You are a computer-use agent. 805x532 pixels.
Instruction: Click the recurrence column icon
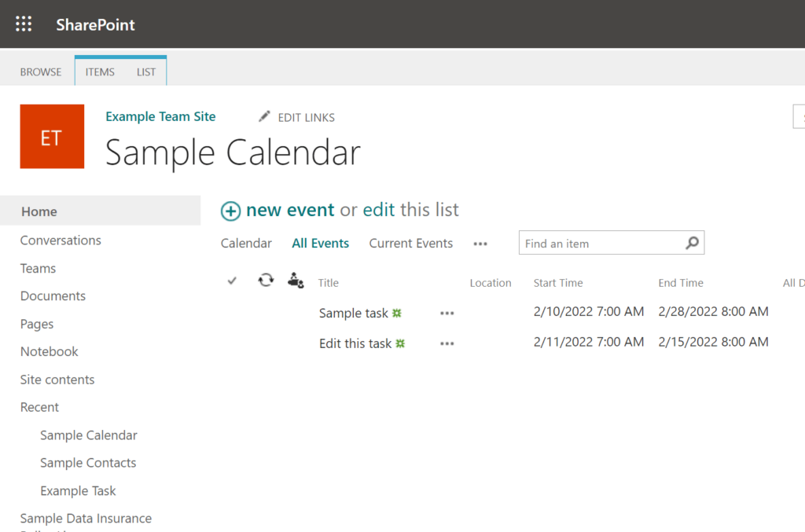266,280
